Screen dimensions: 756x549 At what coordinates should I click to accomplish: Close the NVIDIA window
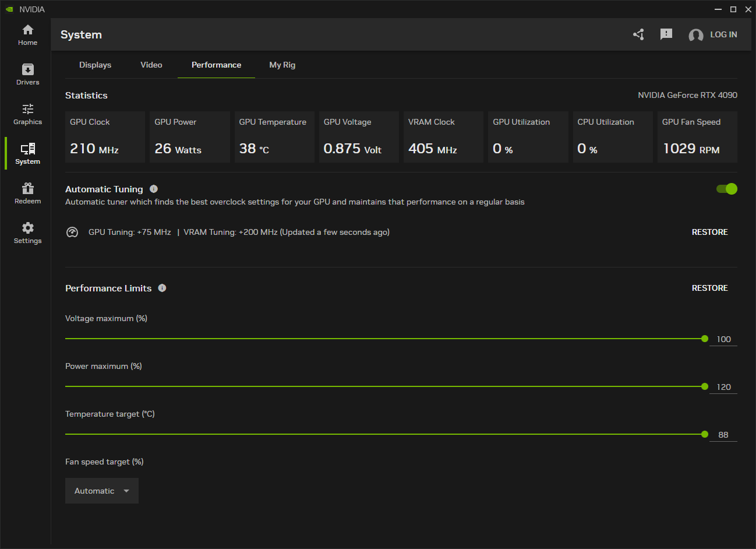coord(748,9)
